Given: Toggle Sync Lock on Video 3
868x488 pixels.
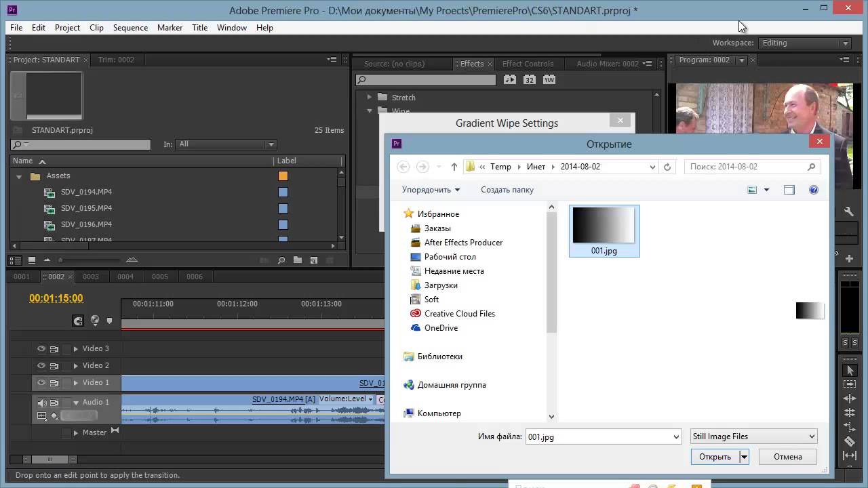Looking at the screenshot, I should (54, 348).
